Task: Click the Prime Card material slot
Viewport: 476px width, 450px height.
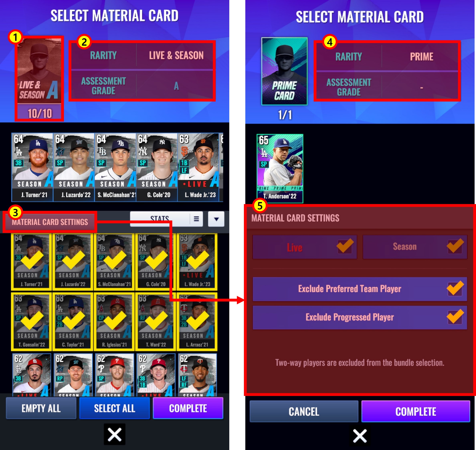Action: 284,71
